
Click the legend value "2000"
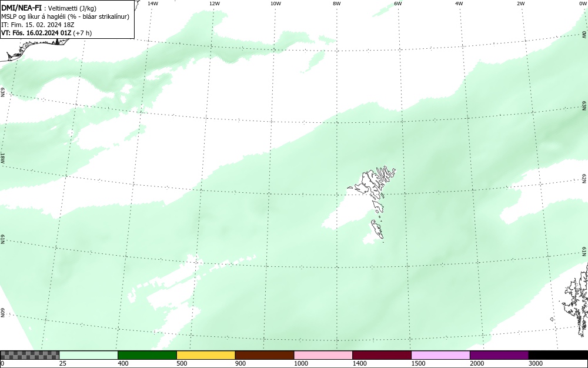pos(477,363)
